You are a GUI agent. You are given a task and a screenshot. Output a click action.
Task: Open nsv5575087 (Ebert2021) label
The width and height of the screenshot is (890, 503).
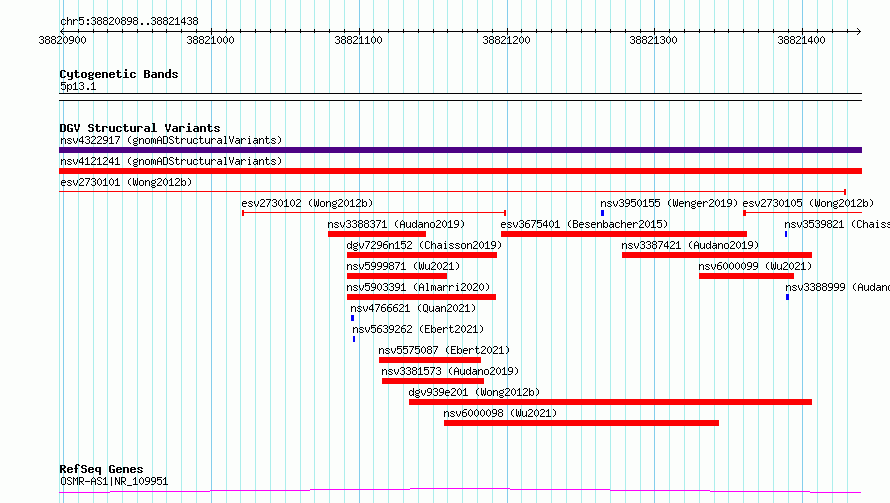tap(444, 350)
